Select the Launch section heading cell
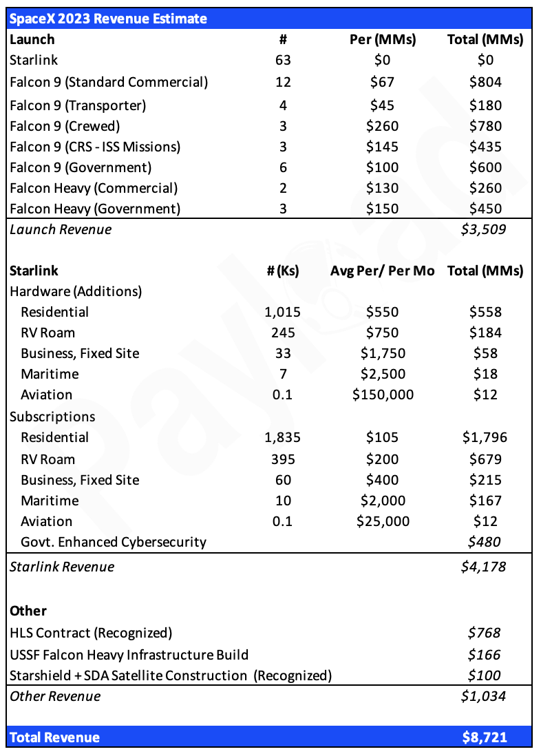This screenshot has height=756, width=541. (32, 39)
